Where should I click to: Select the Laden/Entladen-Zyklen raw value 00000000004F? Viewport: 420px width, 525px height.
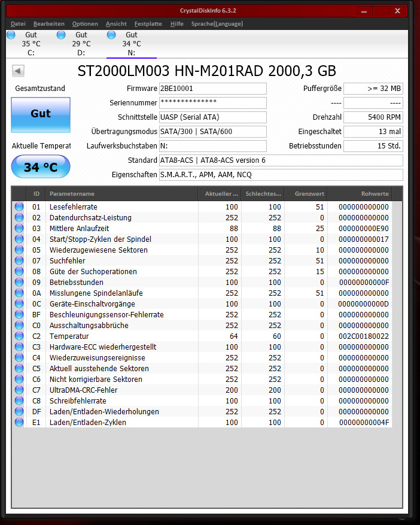pyautogui.click(x=364, y=422)
